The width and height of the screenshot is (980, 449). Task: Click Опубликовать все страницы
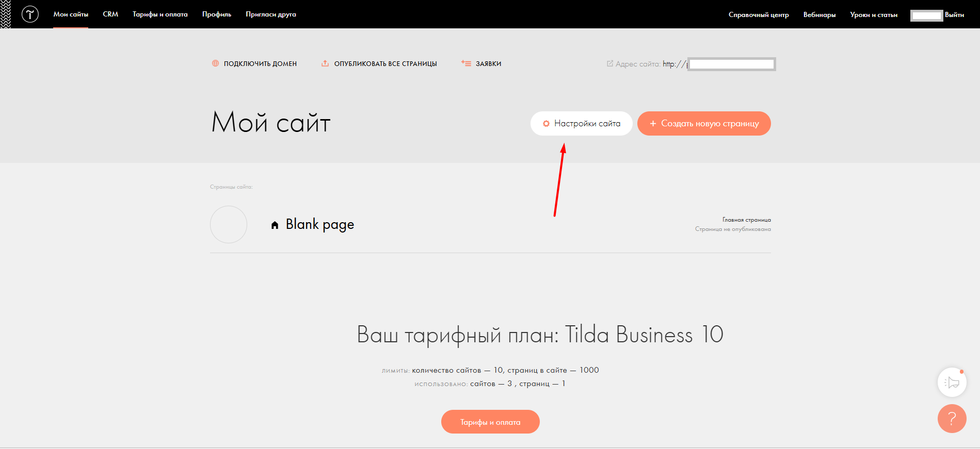click(x=385, y=64)
